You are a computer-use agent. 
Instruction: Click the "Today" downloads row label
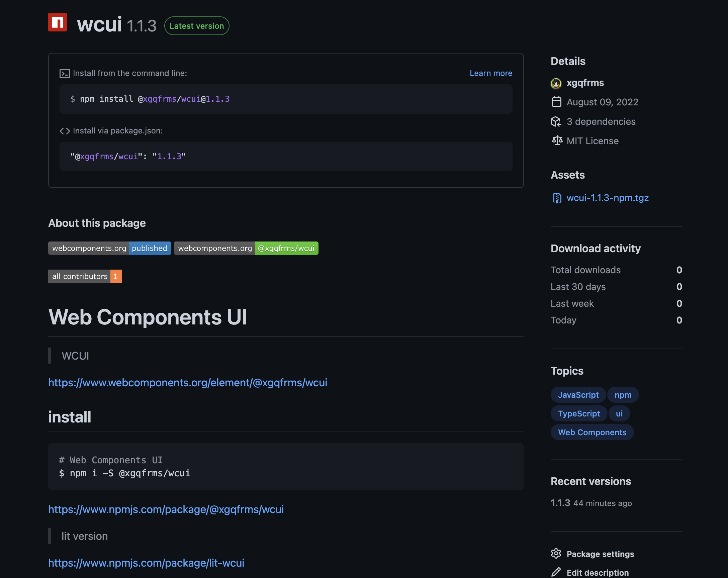click(x=563, y=320)
